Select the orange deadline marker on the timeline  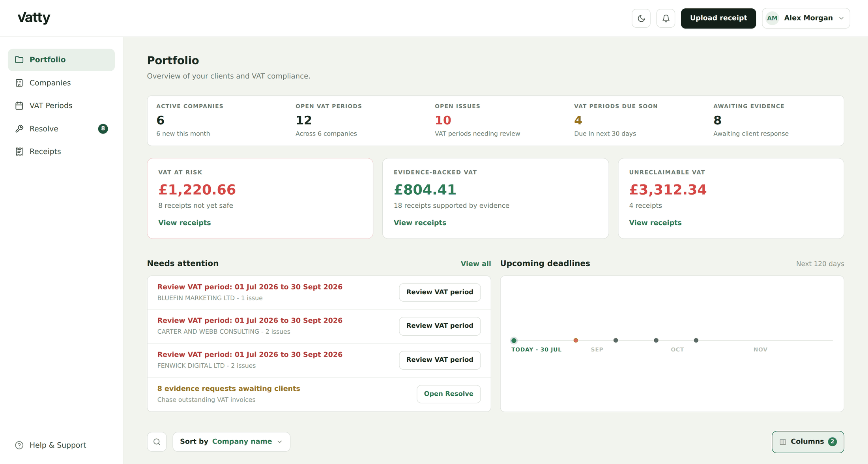(576, 340)
